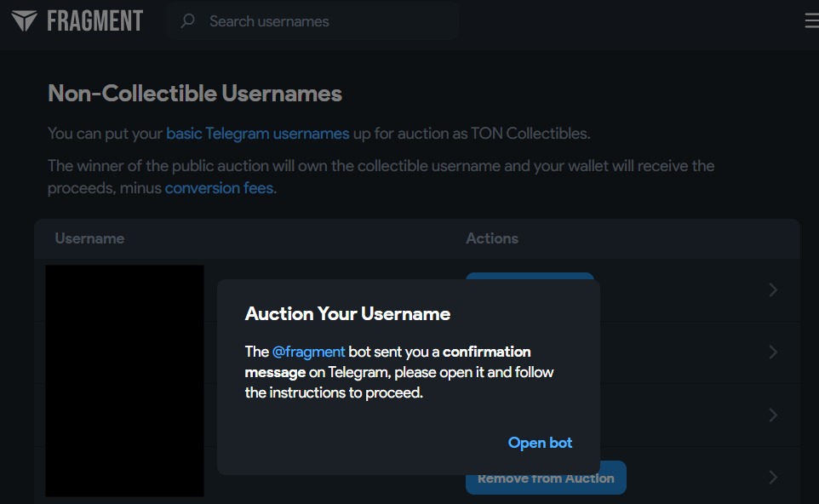Click the Auction Your Username dialog title
819x504 pixels.
pos(347,313)
